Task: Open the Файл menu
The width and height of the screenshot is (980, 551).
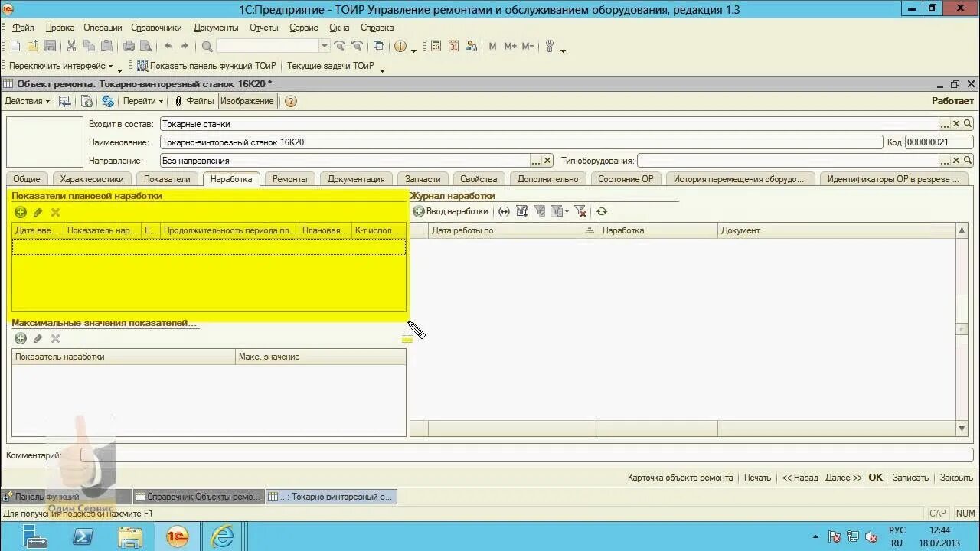Action: click(x=23, y=28)
